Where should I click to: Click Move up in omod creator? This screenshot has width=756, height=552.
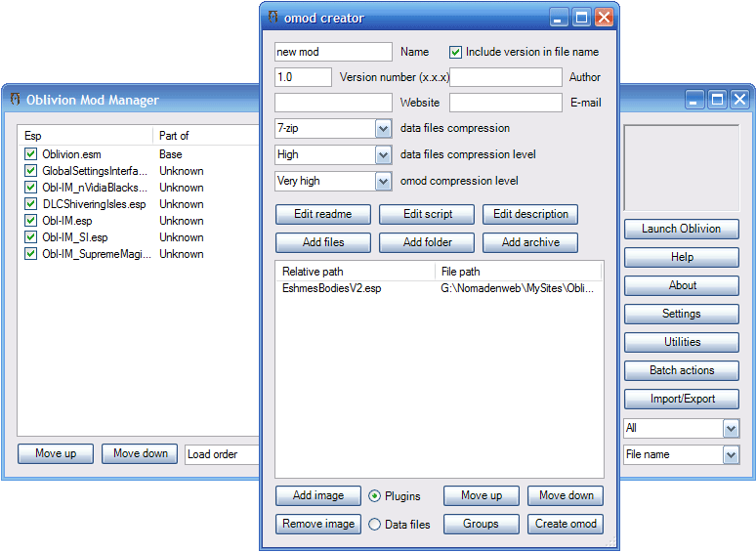click(x=482, y=495)
